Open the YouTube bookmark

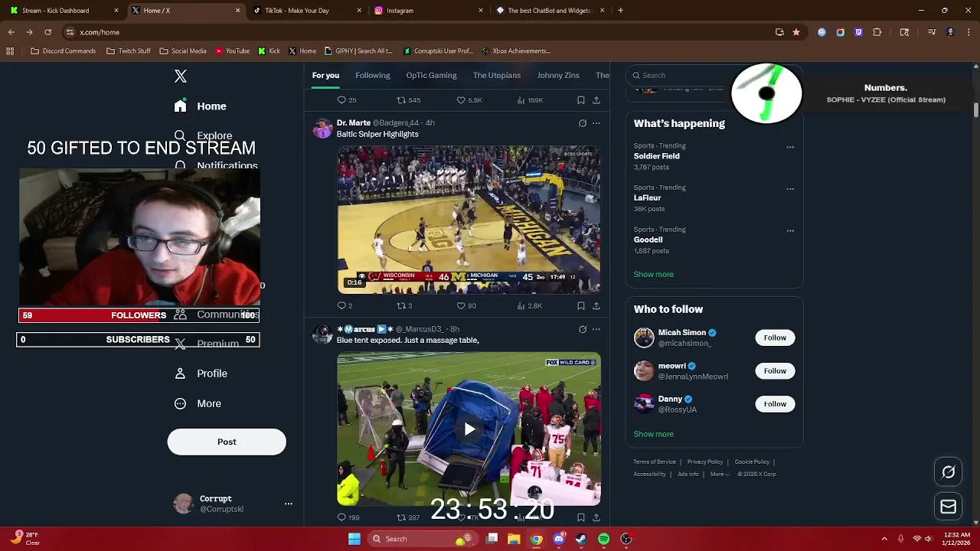[232, 51]
